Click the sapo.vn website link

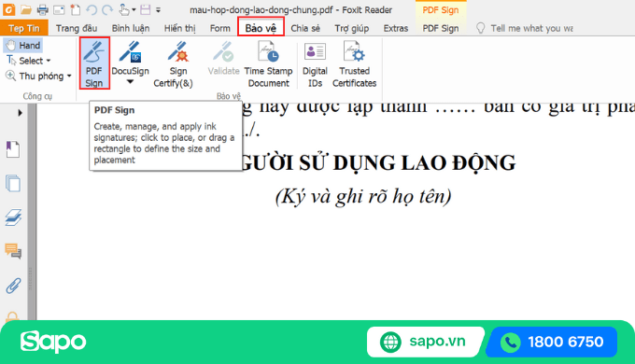coord(425,342)
